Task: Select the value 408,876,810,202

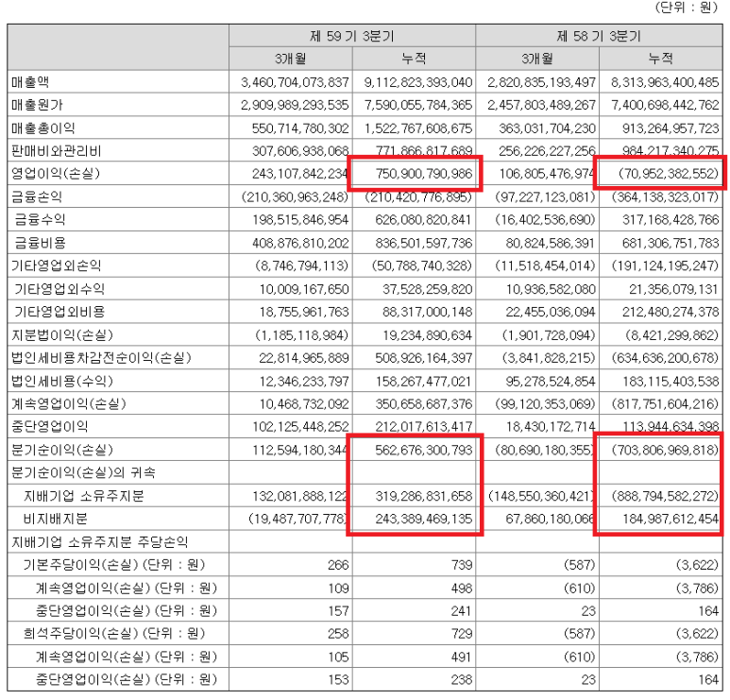Action: click(300, 243)
